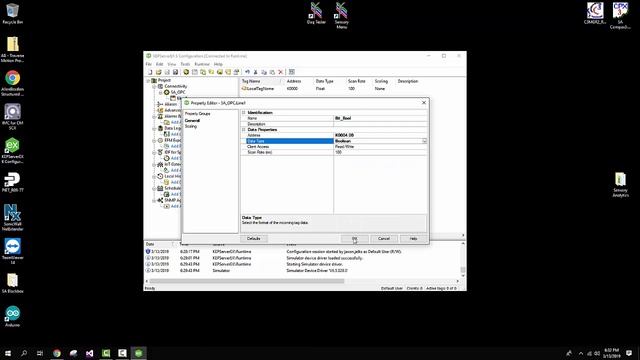Click the Cut scissors toolbar icon
Image resolution: width=640 pixels, height=360 pixels.
tap(256, 72)
